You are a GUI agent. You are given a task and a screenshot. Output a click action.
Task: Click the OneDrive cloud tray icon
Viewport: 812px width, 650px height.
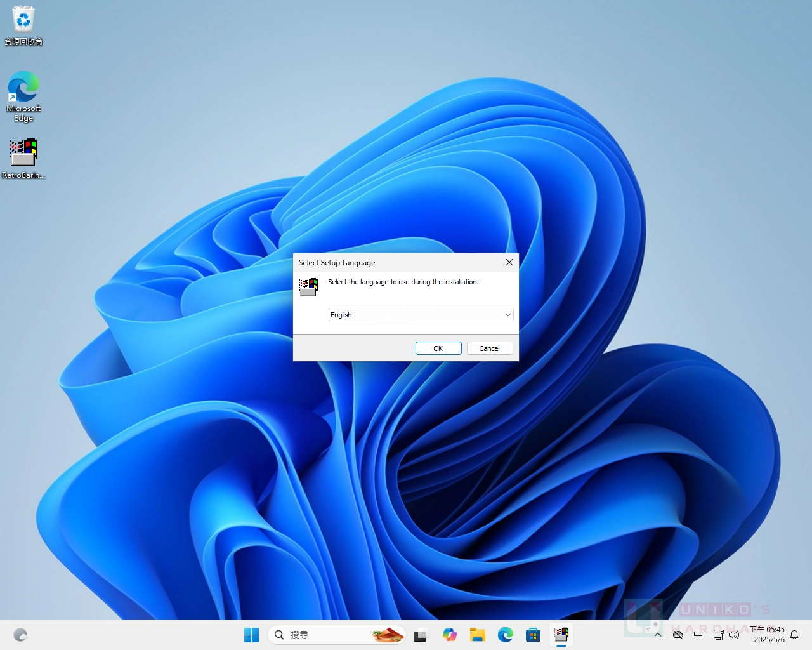click(678, 635)
